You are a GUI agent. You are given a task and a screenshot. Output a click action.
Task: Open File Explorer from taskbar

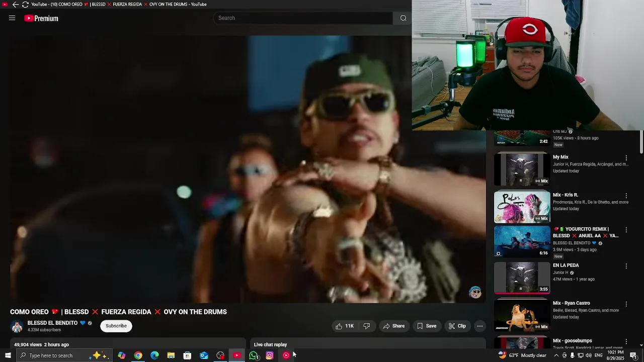pyautogui.click(x=171, y=355)
